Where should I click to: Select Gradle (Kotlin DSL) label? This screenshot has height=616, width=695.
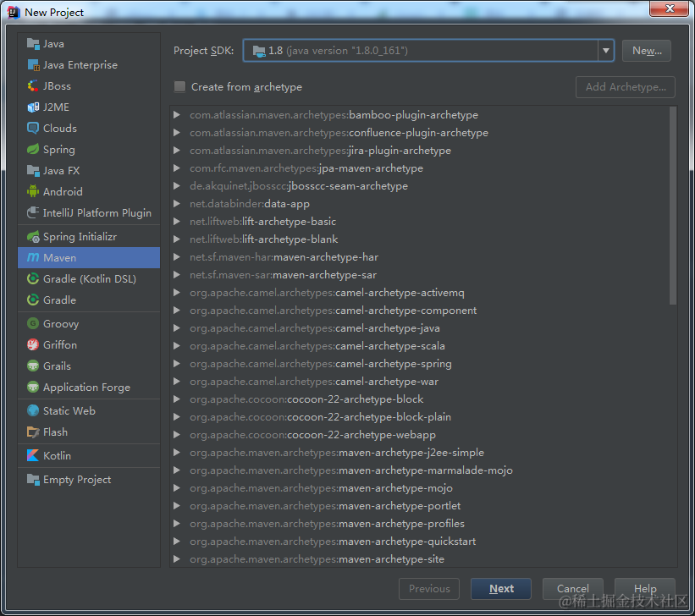90,279
